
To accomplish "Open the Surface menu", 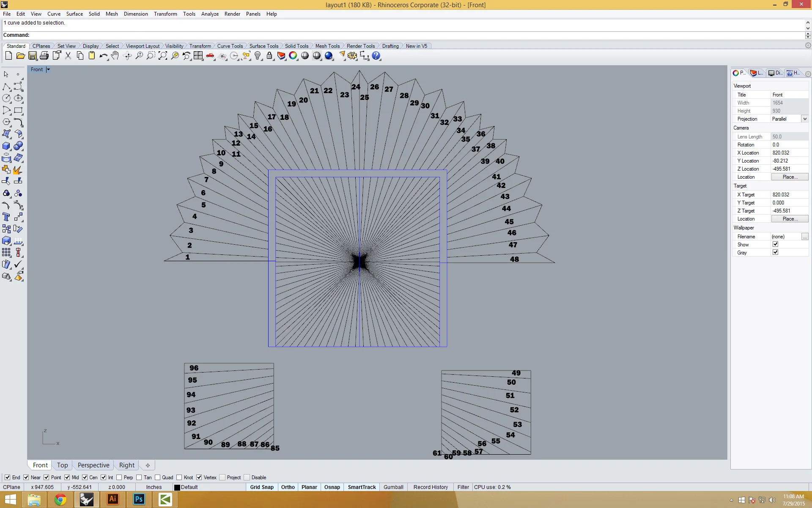I will point(74,14).
